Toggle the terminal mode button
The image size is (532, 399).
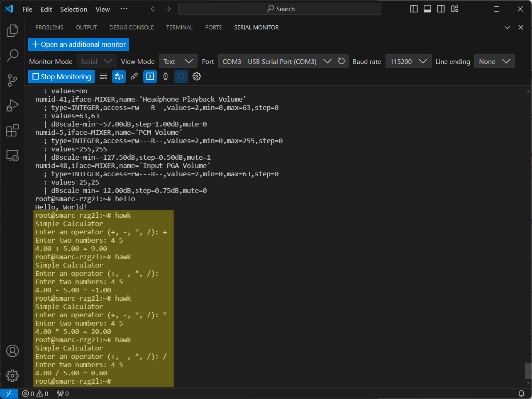click(x=150, y=76)
